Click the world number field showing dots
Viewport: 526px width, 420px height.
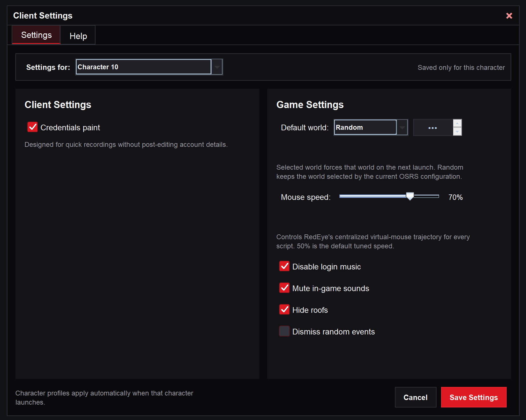click(x=433, y=127)
